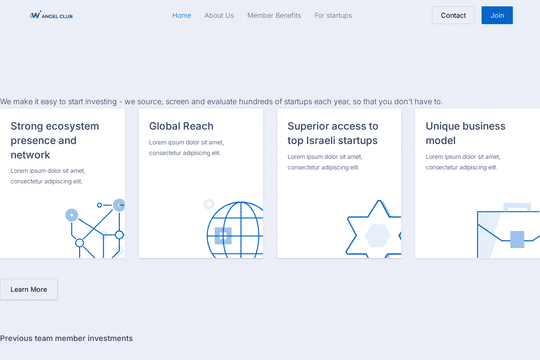Click the Star of David illustration

tap(373, 229)
